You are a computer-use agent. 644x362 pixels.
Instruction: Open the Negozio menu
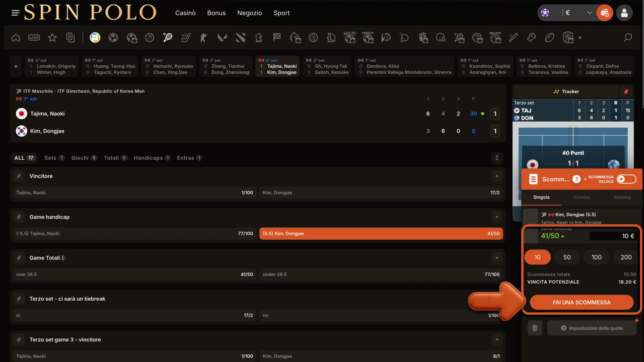point(250,13)
